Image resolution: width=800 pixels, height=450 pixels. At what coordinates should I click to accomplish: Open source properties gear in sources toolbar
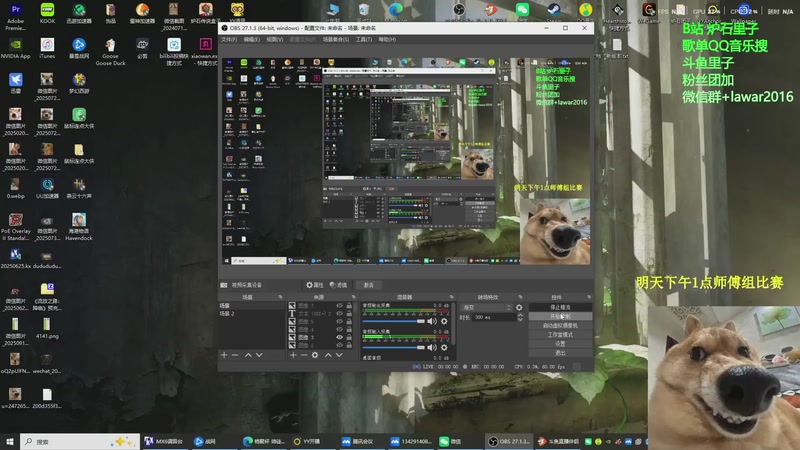coord(315,355)
